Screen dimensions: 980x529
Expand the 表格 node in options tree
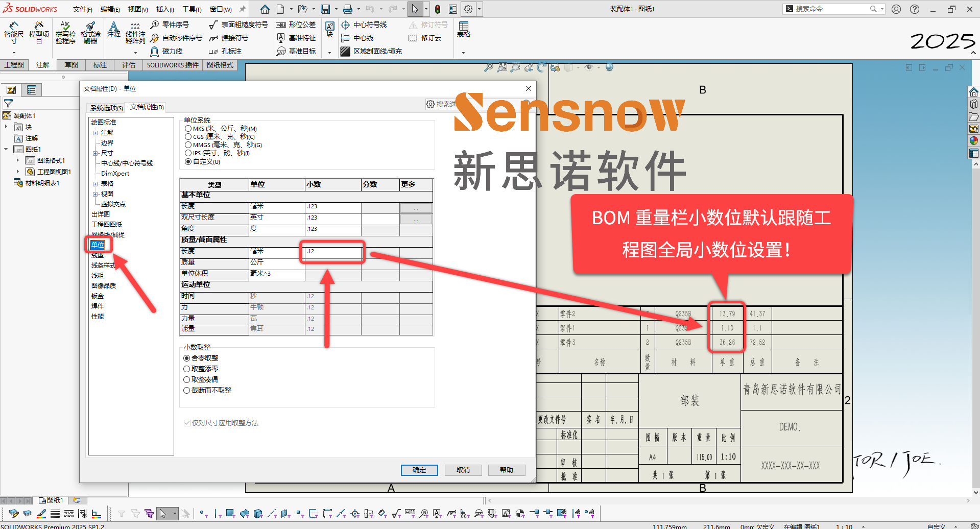tap(95, 184)
